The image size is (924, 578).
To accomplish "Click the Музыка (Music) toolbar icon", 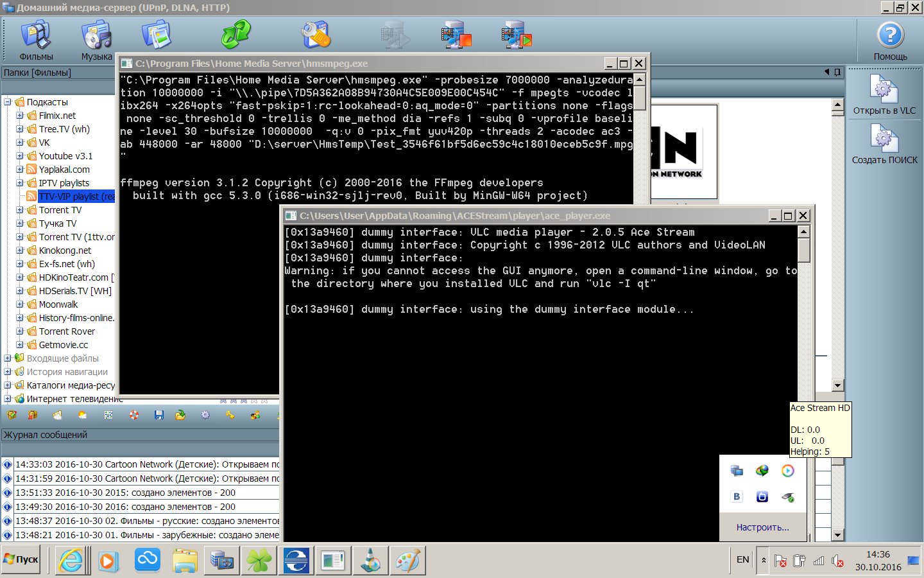I will pyautogui.click(x=97, y=40).
